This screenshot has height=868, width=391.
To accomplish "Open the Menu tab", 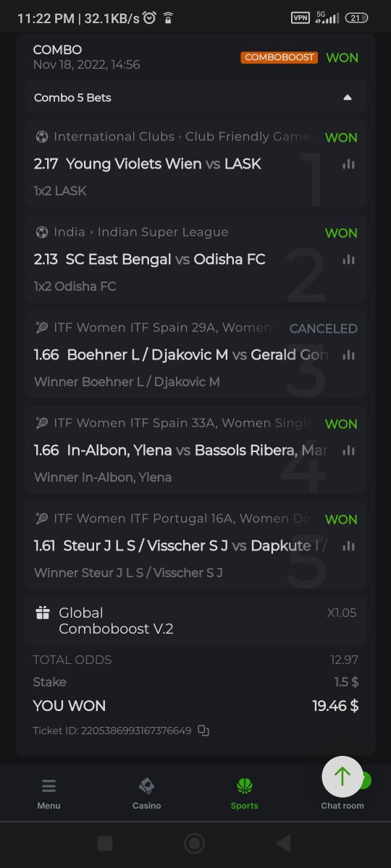I will [x=49, y=793].
